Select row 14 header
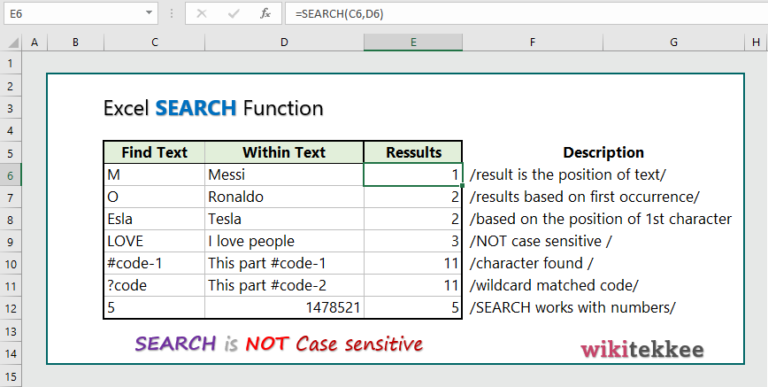Viewport: 768px width, 387px height. pos(11,354)
